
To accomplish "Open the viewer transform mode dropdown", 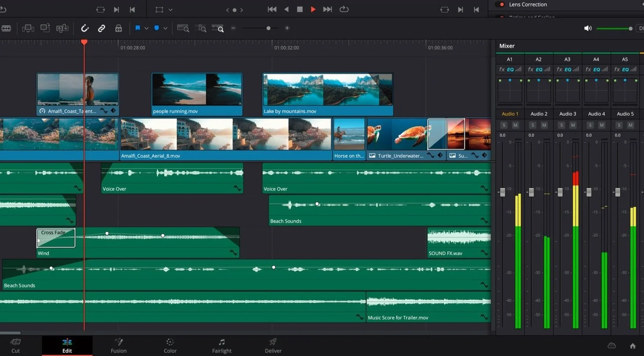I will (x=171, y=10).
